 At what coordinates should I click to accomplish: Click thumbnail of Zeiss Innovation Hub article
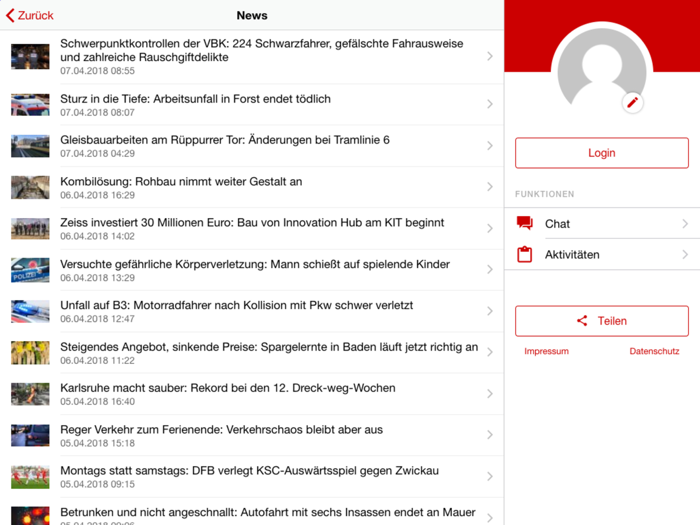(30, 229)
